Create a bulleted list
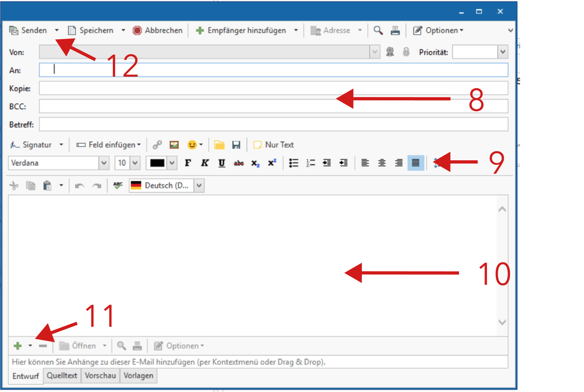Image resolution: width=584 pixels, height=392 pixels. pyautogui.click(x=294, y=163)
